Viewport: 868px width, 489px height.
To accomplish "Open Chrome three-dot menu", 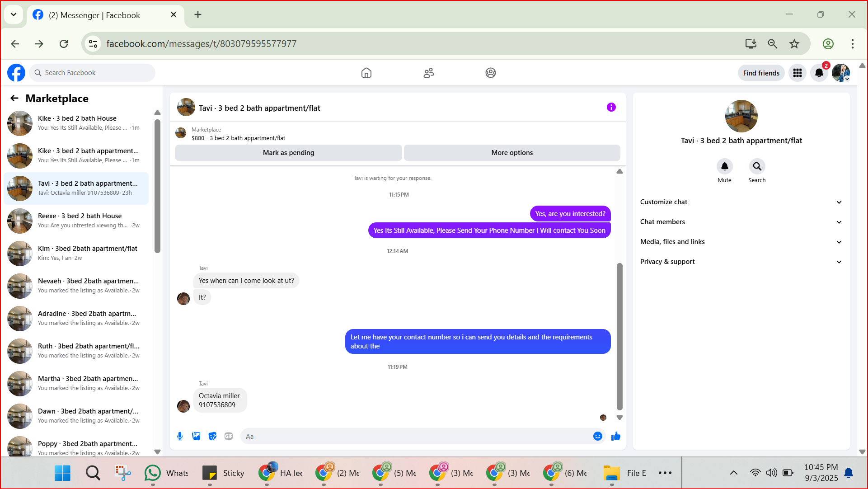I will coord(853,44).
